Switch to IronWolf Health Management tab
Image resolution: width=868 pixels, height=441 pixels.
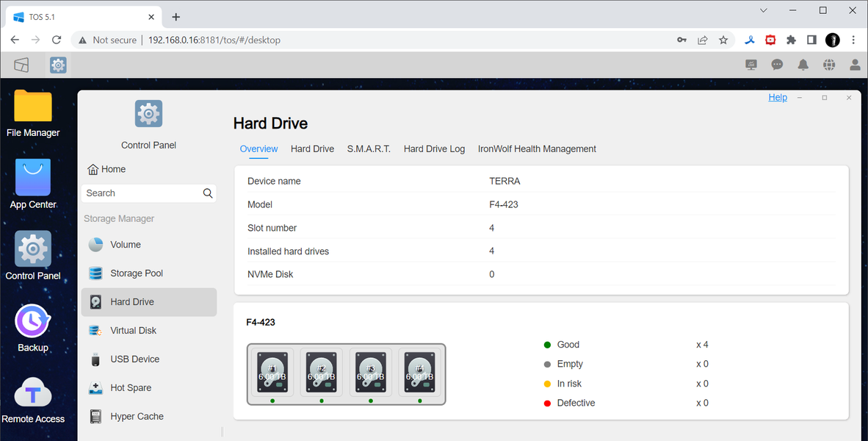(537, 149)
